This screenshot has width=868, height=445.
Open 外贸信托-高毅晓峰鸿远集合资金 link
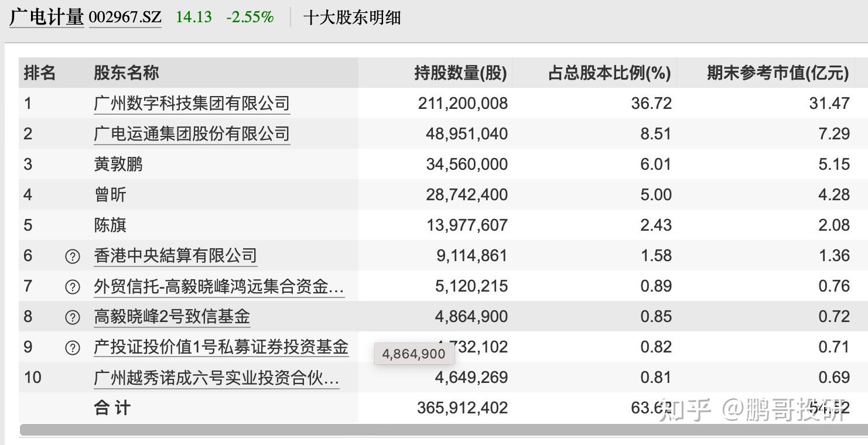click(219, 286)
